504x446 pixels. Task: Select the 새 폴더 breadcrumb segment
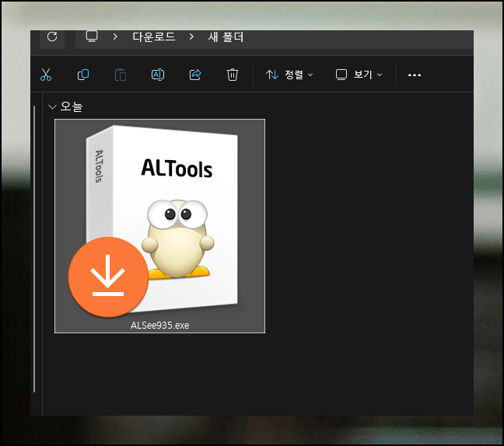[x=226, y=37]
